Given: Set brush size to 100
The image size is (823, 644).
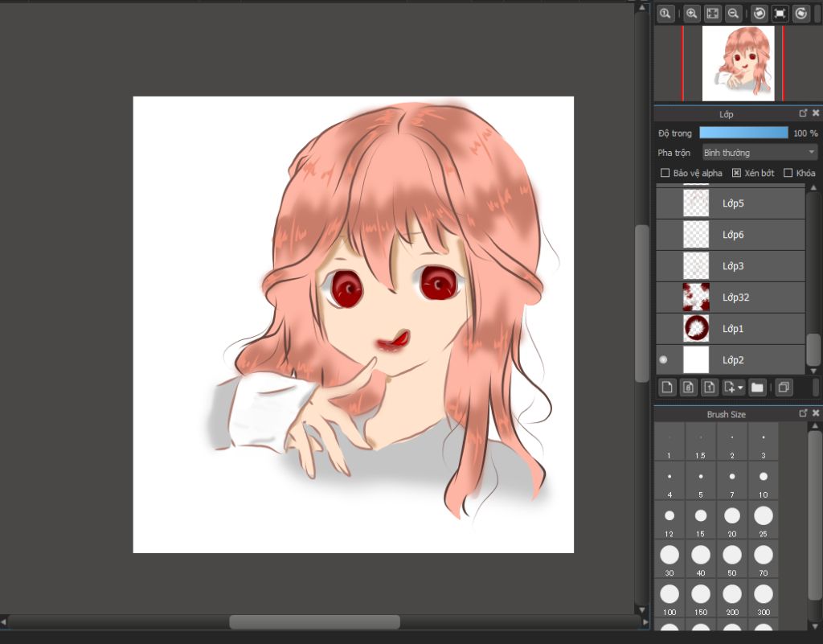Looking at the screenshot, I should (669, 600).
